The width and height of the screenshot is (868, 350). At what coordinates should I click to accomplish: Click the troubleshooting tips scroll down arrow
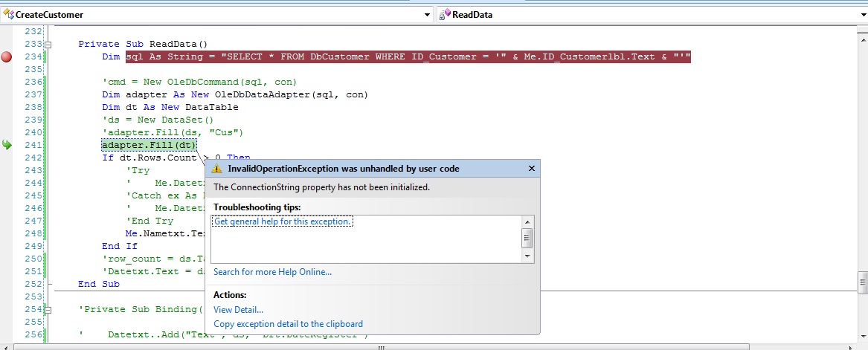(x=527, y=256)
